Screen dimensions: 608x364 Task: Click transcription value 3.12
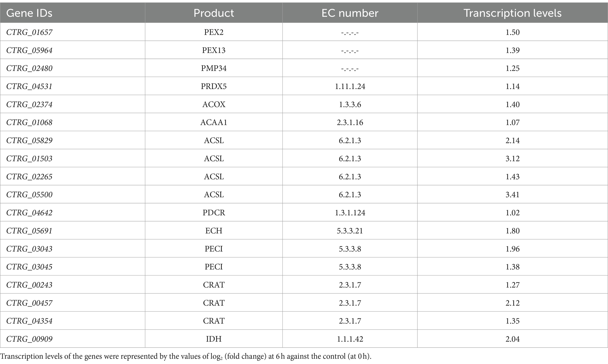[513, 158]
